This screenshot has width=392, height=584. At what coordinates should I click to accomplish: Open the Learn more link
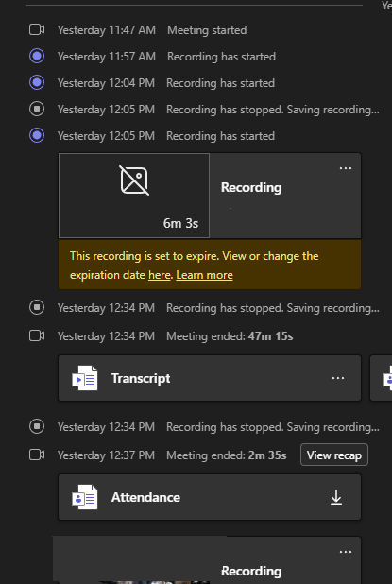coord(204,275)
